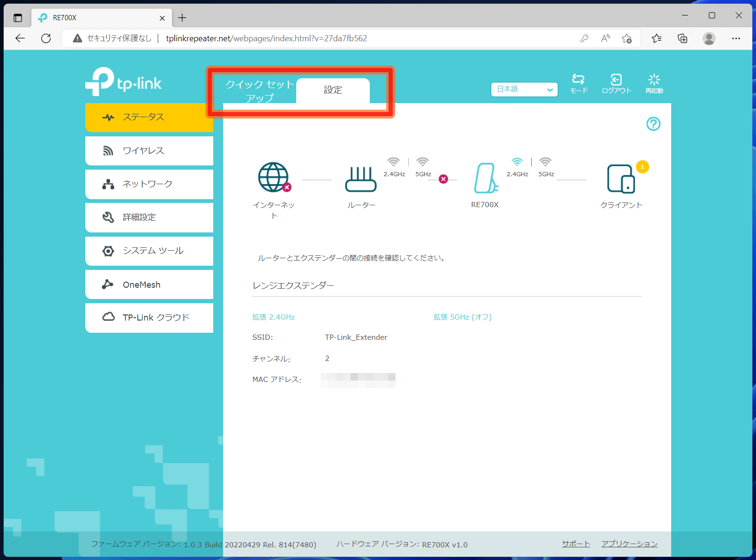The image size is (756, 560).
Task: Open the システム ツール sidebar menu
Action: (x=149, y=251)
